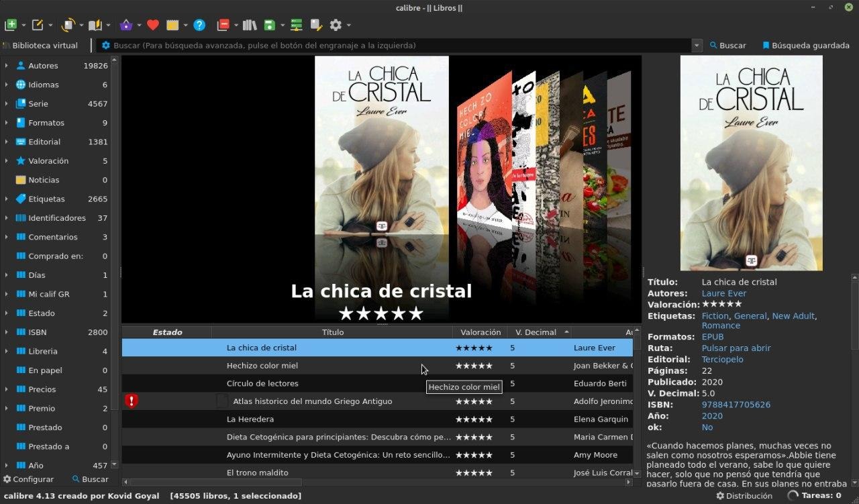The width and height of the screenshot is (859, 504).
Task: Click the Convert books icon
Action: (68, 25)
